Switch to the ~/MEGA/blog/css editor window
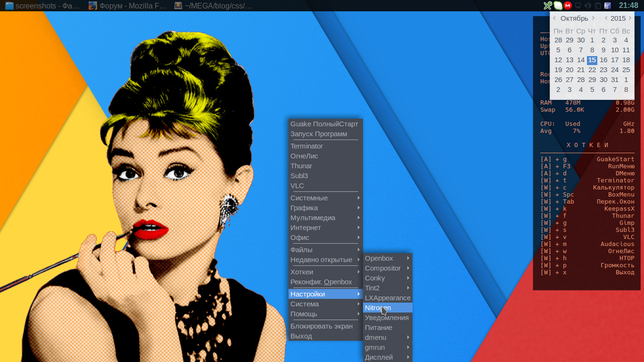Viewport: 644px width, 362px height. point(213,6)
